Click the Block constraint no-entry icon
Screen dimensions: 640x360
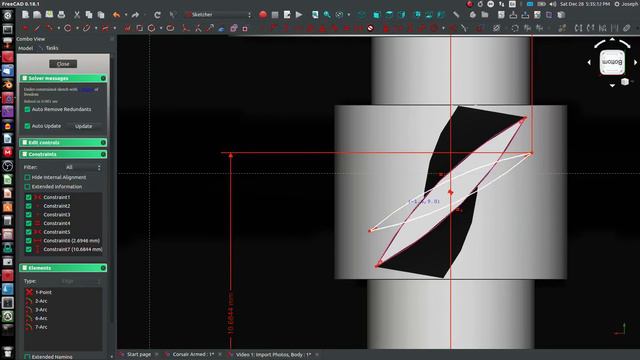point(371,28)
